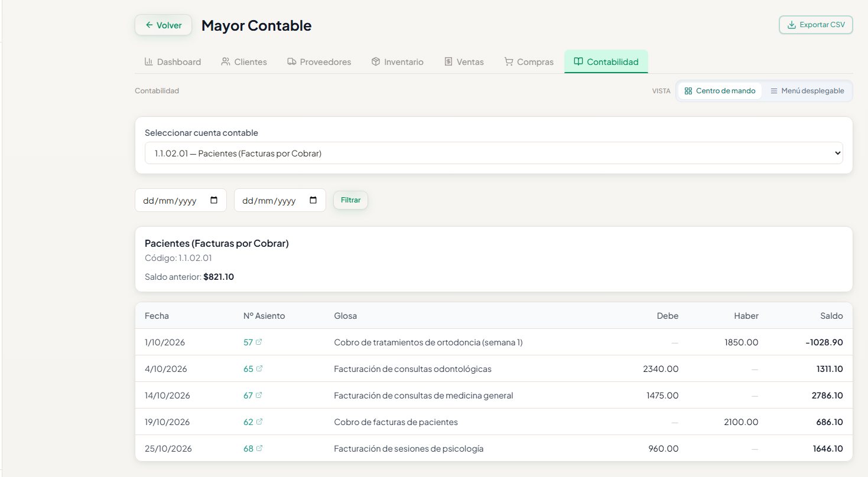Click the Fecha column header
The image size is (868, 477).
(x=157, y=316)
